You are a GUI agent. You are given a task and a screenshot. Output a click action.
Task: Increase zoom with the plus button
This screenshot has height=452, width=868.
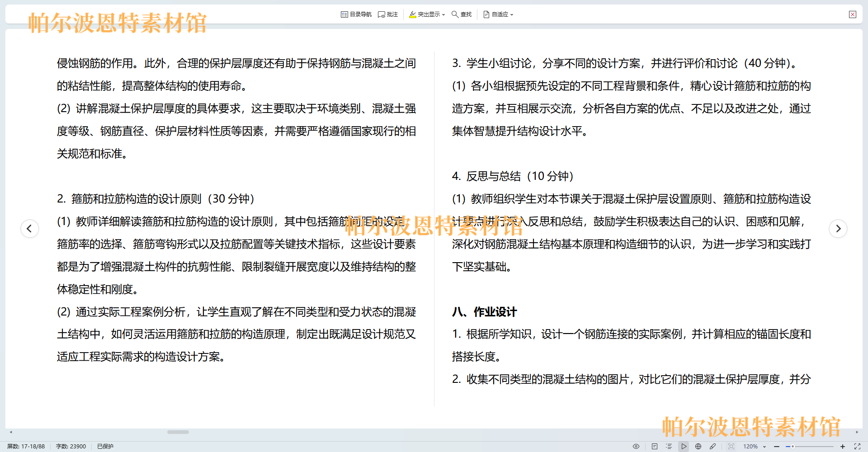click(x=843, y=446)
